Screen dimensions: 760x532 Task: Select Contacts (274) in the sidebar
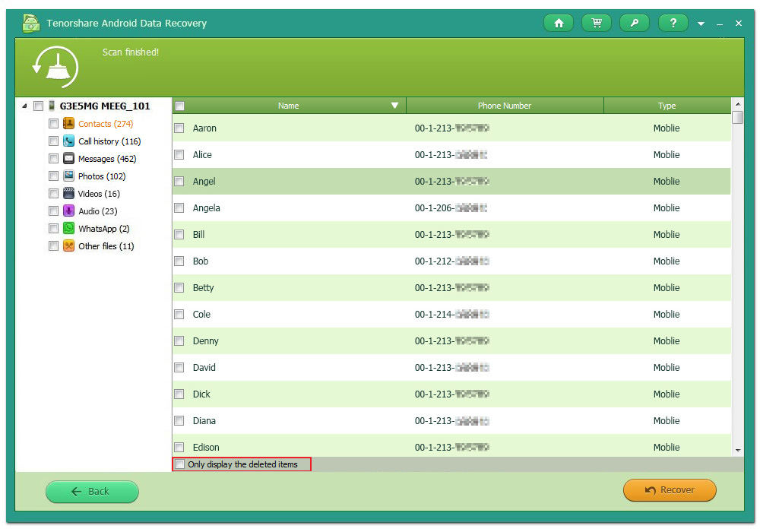[106, 124]
